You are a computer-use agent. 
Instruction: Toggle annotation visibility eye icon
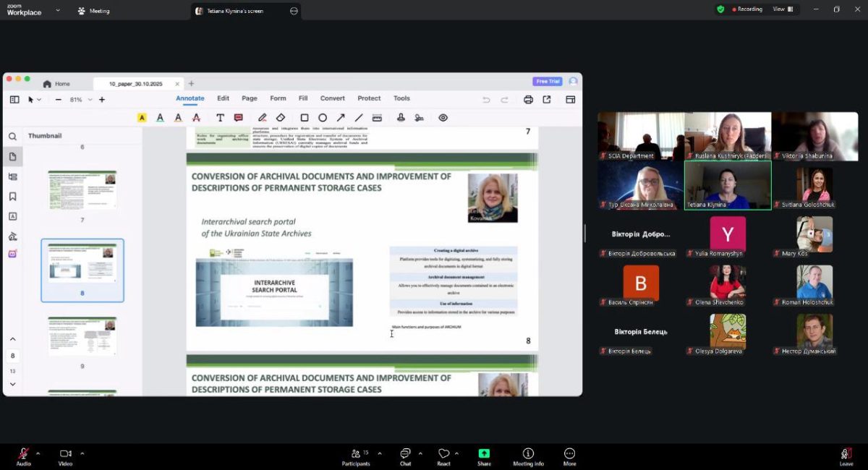click(x=443, y=118)
